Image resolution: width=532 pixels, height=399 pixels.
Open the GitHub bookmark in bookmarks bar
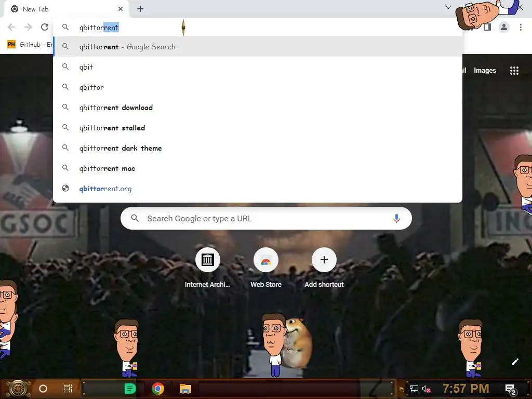30,45
